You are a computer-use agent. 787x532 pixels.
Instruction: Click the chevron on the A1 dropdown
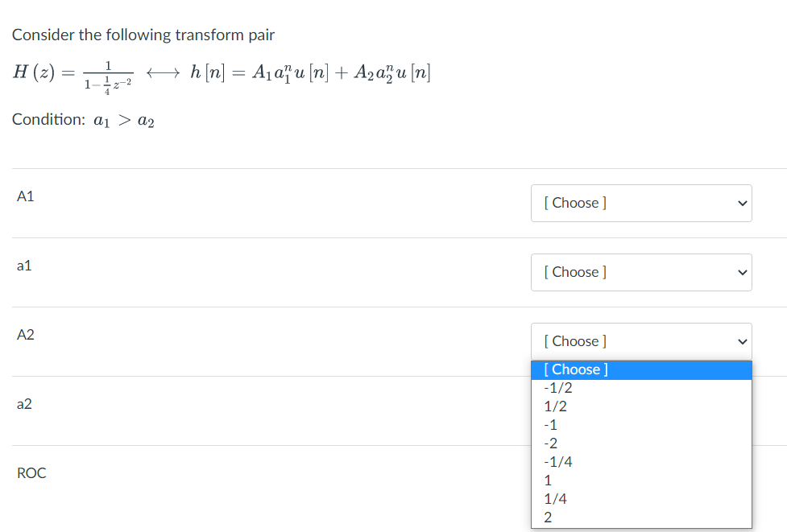click(741, 204)
